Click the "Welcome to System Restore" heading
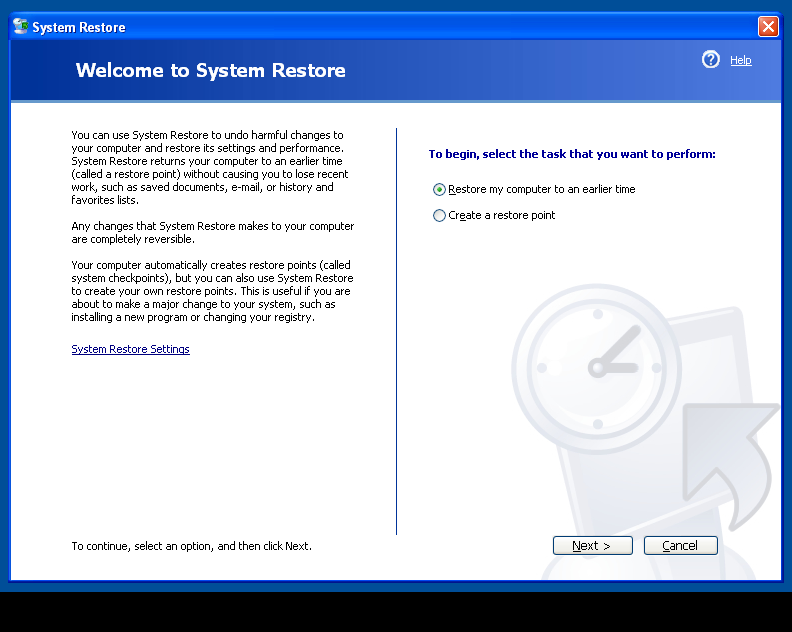This screenshot has width=792, height=632. [x=210, y=70]
